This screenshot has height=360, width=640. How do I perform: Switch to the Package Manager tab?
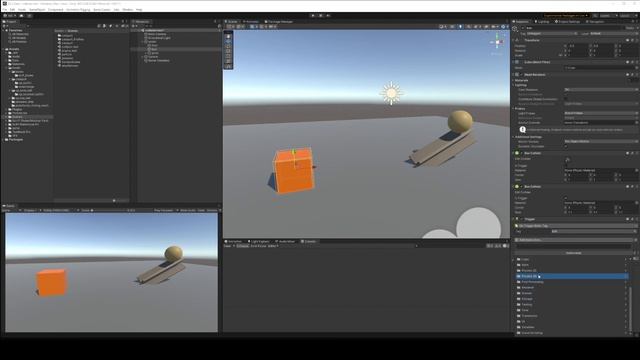[279, 22]
